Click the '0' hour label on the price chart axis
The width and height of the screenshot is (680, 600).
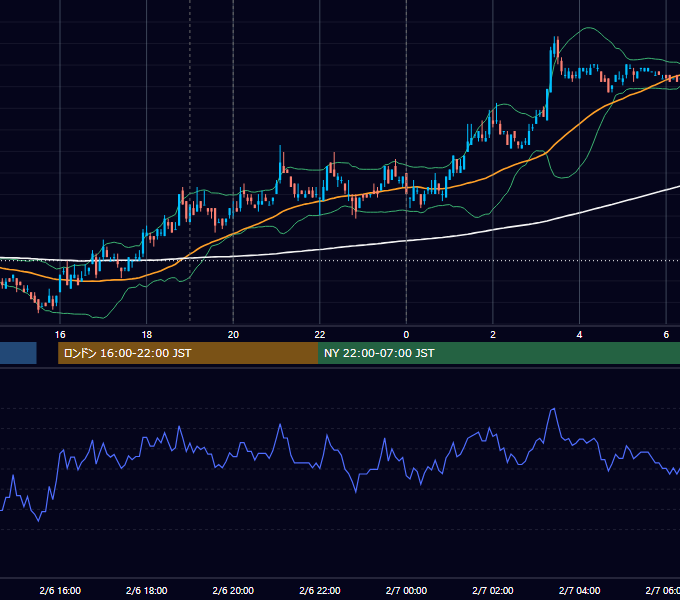click(406, 334)
